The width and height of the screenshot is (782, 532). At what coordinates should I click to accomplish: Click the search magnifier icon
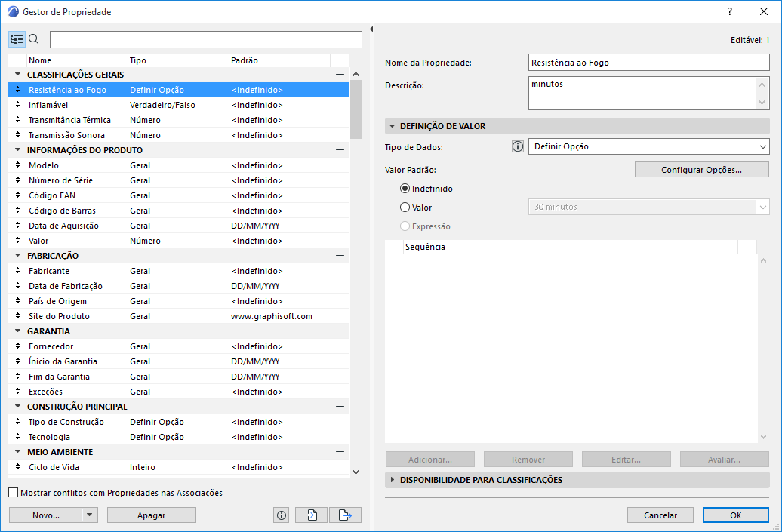click(34, 39)
